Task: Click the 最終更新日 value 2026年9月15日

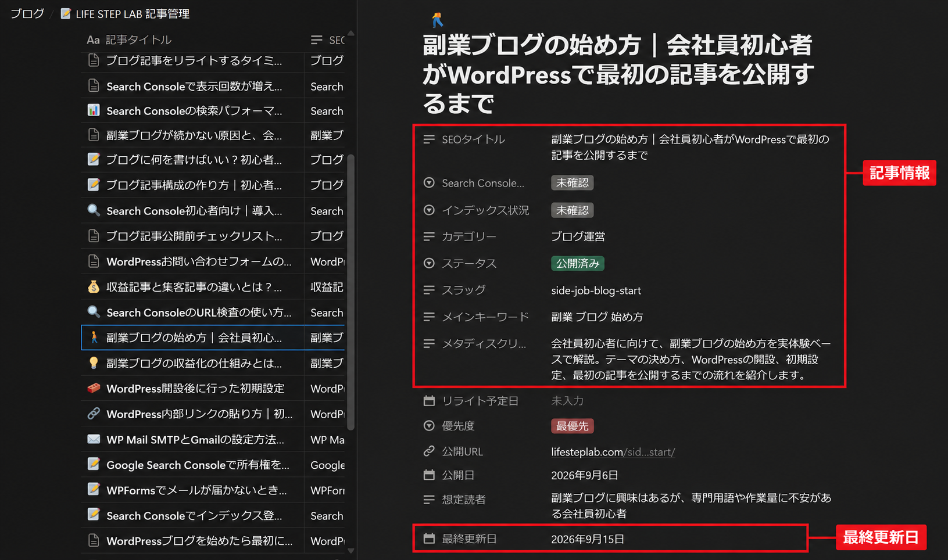Action: (587, 539)
